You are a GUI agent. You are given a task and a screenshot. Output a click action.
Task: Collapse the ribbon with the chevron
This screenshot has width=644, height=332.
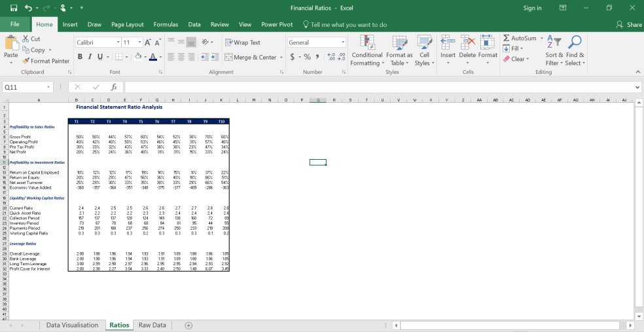pyautogui.click(x=637, y=72)
